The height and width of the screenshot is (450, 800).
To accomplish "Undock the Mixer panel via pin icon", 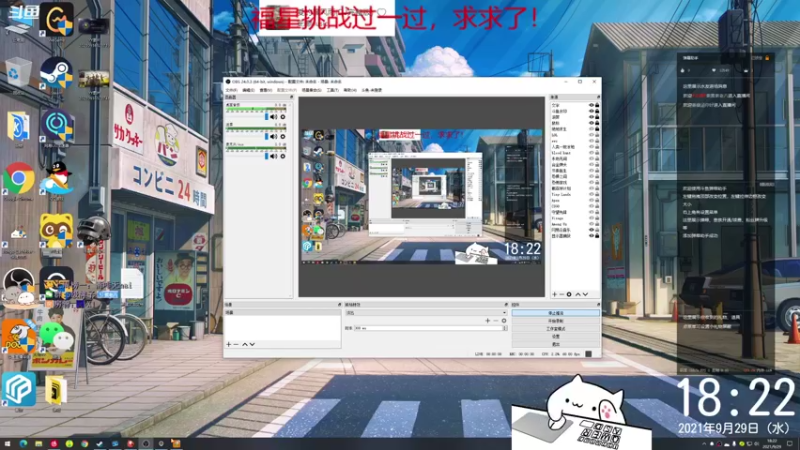I will tap(291, 97).
